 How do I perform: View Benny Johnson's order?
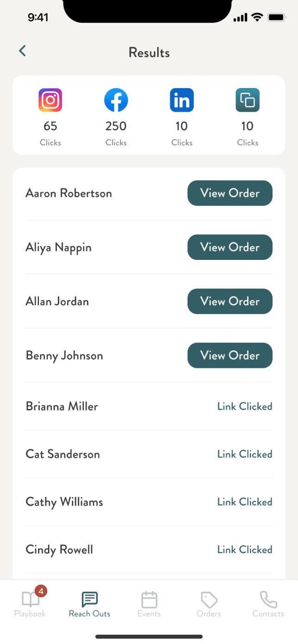coord(230,355)
